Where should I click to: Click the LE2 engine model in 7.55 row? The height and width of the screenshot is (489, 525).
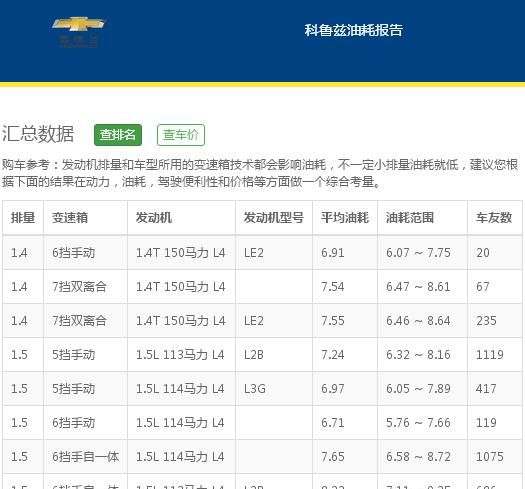pyautogui.click(x=254, y=321)
